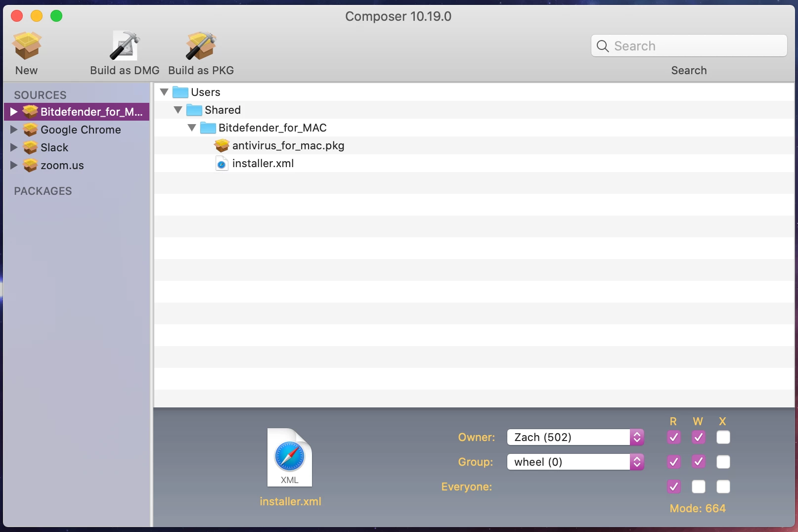Enable Everyone execute permission checkbox
The height and width of the screenshot is (532, 798).
tap(723, 487)
